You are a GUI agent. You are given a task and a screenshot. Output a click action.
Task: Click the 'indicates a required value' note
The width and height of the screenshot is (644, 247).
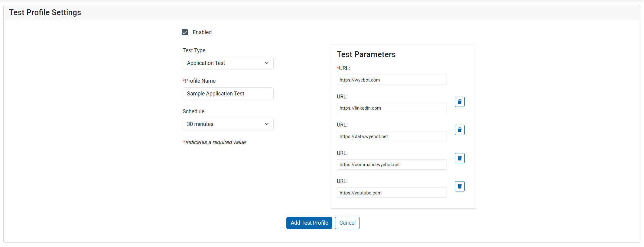(214, 142)
